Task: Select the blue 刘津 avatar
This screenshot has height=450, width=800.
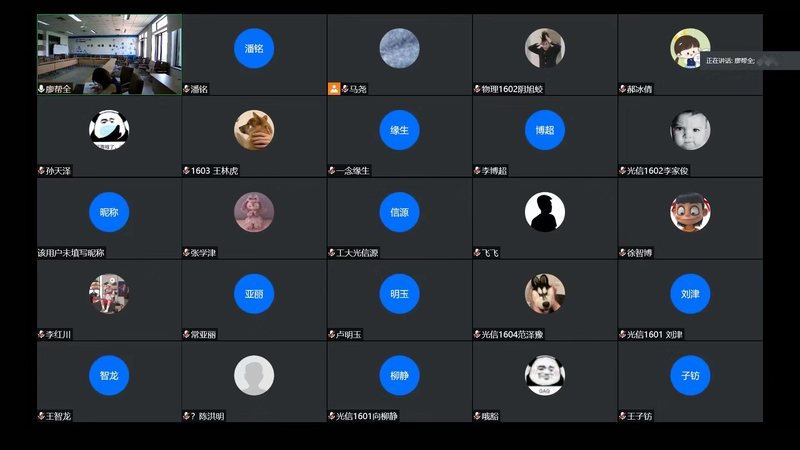Action: pos(690,294)
